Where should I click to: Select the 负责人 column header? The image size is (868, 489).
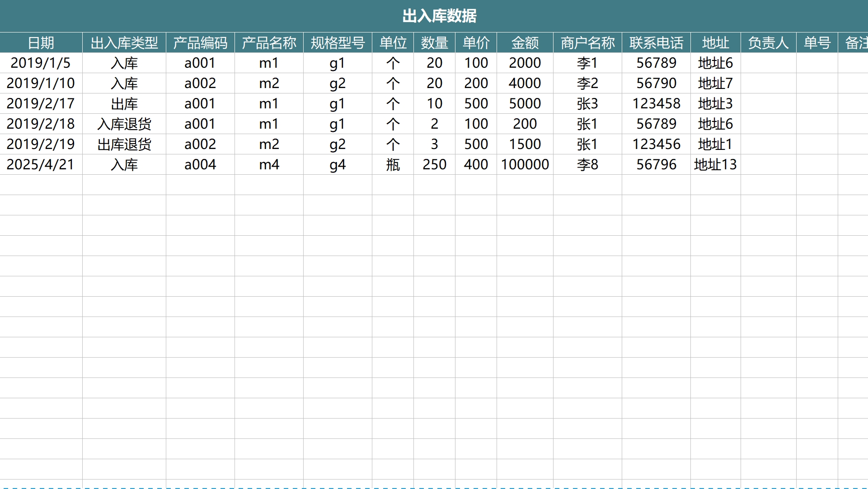tap(768, 43)
